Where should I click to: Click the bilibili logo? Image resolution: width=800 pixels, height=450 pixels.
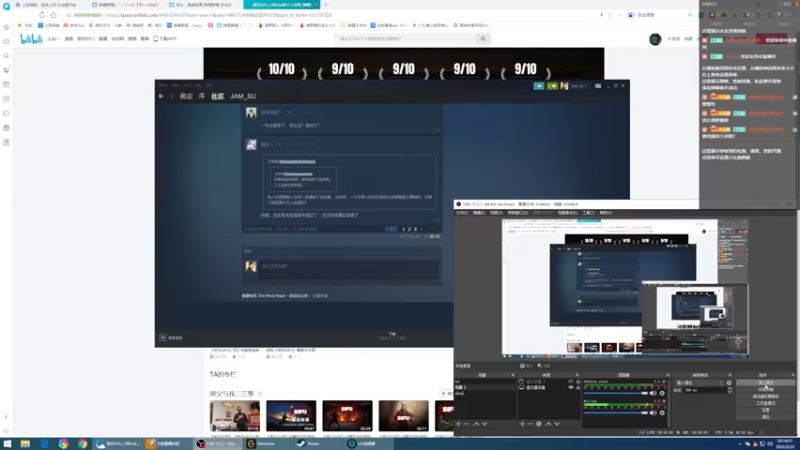[x=31, y=39]
